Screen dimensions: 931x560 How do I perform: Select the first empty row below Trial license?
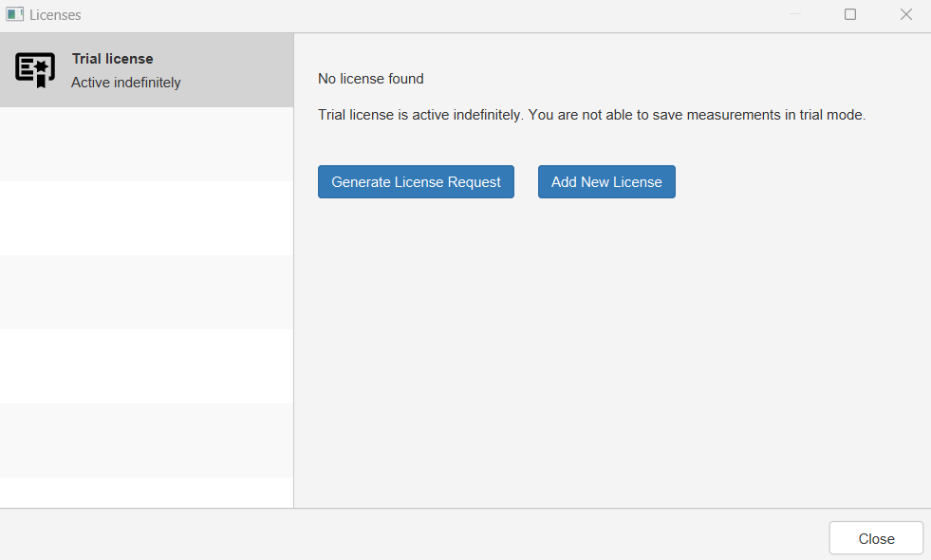coord(146,144)
